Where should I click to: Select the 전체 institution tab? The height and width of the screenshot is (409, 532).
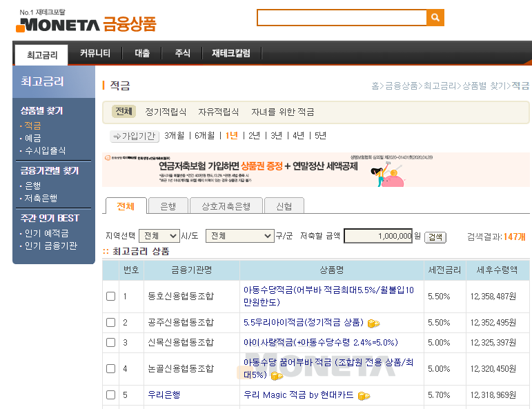126,206
